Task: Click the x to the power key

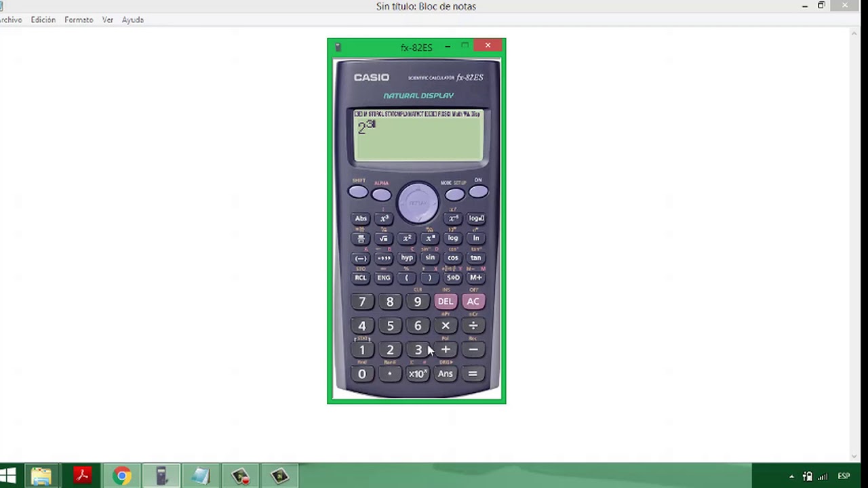Action: click(430, 239)
